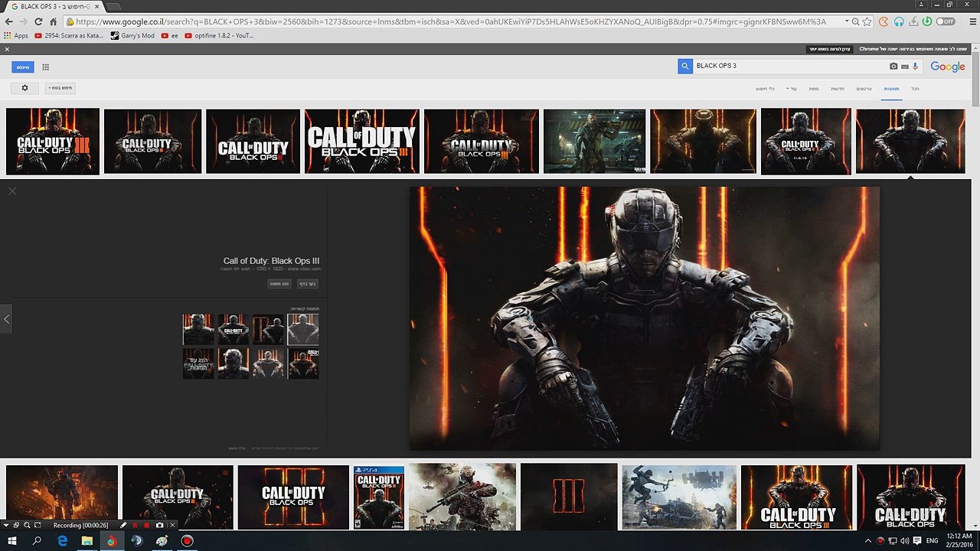
Task: Expand the URL bar dropdown arrow
Action: pyautogui.click(x=846, y=22)
